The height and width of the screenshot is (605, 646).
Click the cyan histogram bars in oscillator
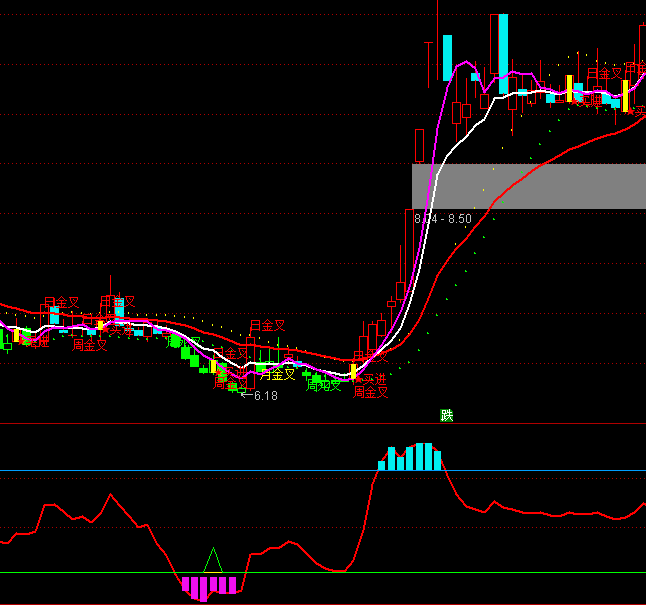(x=410, y=458)
